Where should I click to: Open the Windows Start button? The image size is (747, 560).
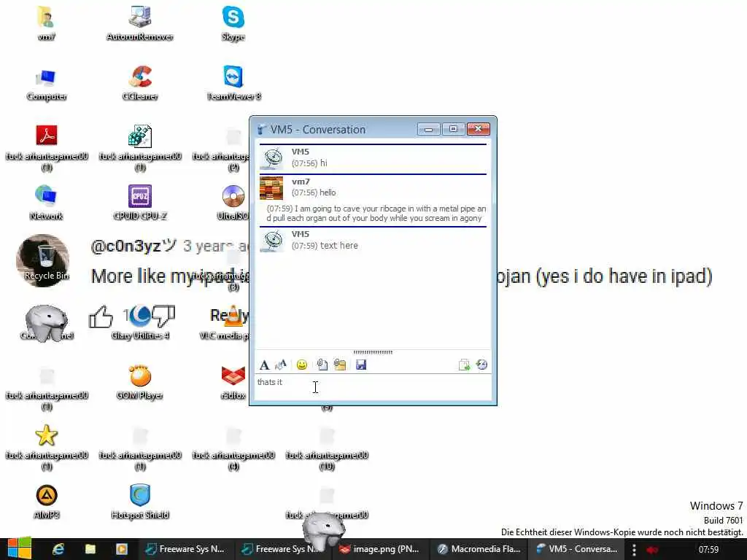[x=18, y=548]
